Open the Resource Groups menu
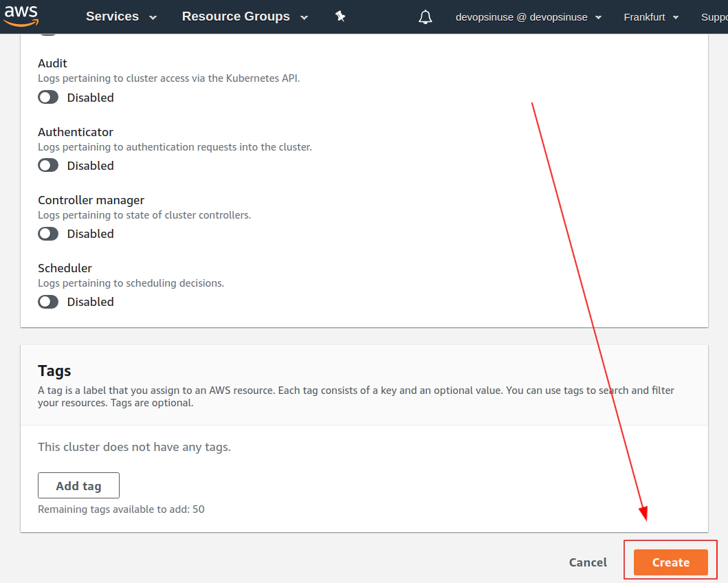This screenshot has height=583, width=728. (x=236, y=16)
